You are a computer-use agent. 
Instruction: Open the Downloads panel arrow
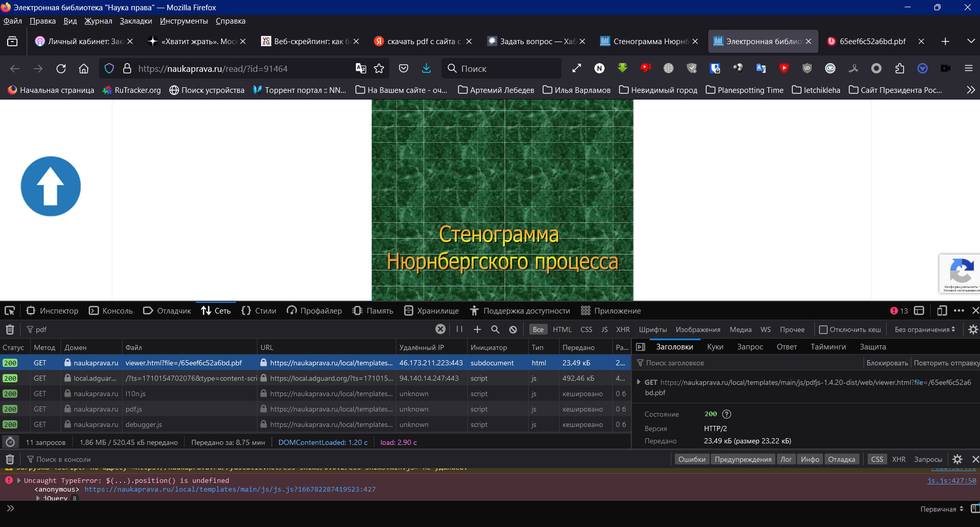pos(426,68)
